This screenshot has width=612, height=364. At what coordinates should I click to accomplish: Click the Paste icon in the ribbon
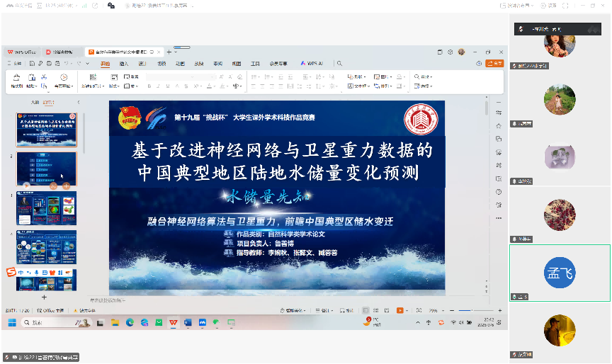click(32, 77)
